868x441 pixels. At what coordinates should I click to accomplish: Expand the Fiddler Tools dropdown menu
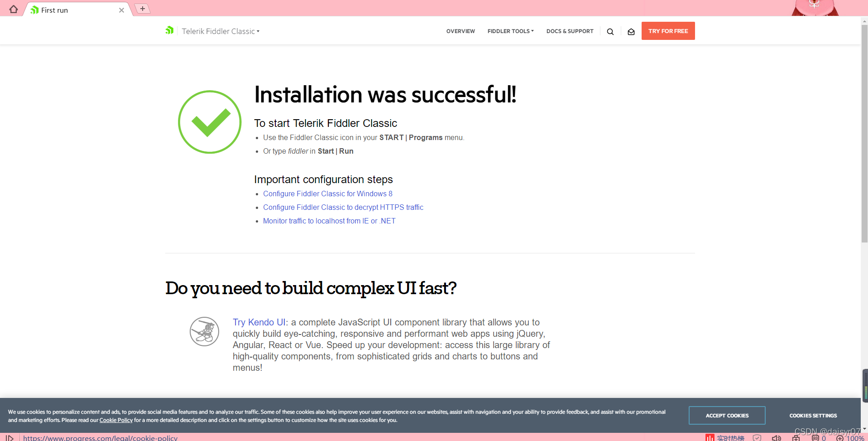[510, 31]
